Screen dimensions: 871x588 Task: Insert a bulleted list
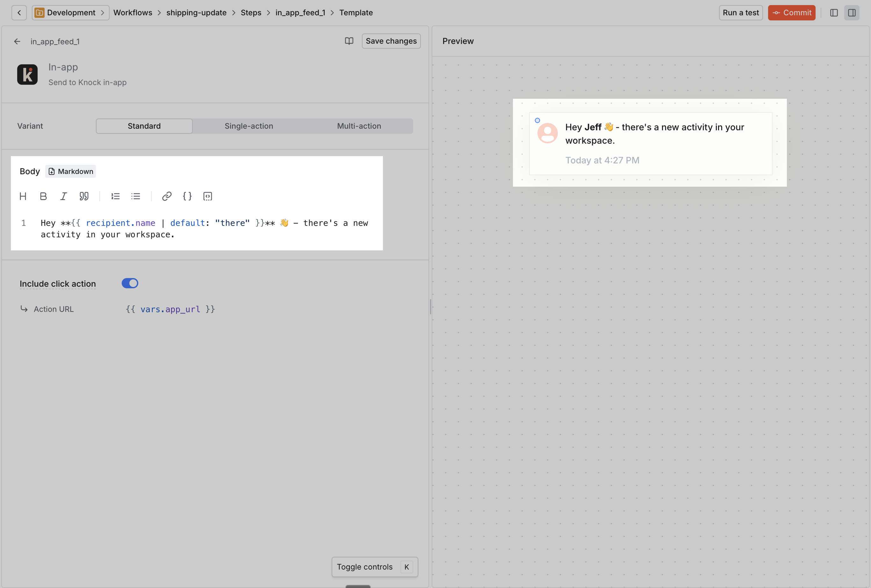136,196
